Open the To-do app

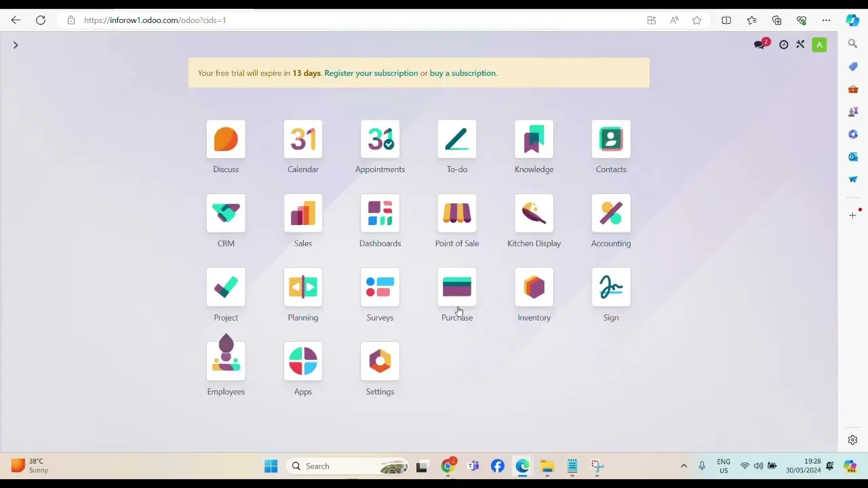click(457, 140)
